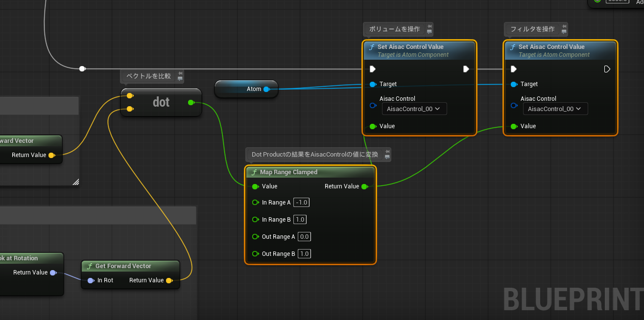
Task: Click dot node top vector input pin
Action: coord(129,95)
